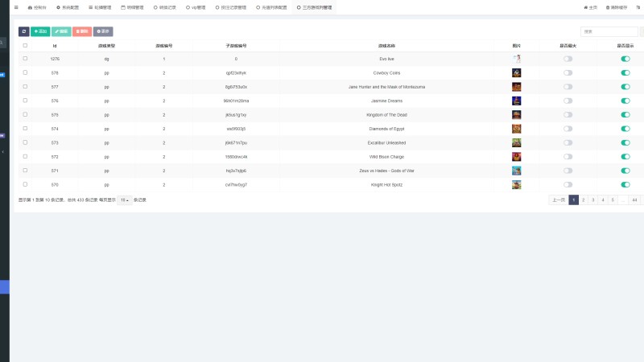The image size is (644, 362).
Task: Click the game name 'Evo live'
Action: [x=386, y=59]
